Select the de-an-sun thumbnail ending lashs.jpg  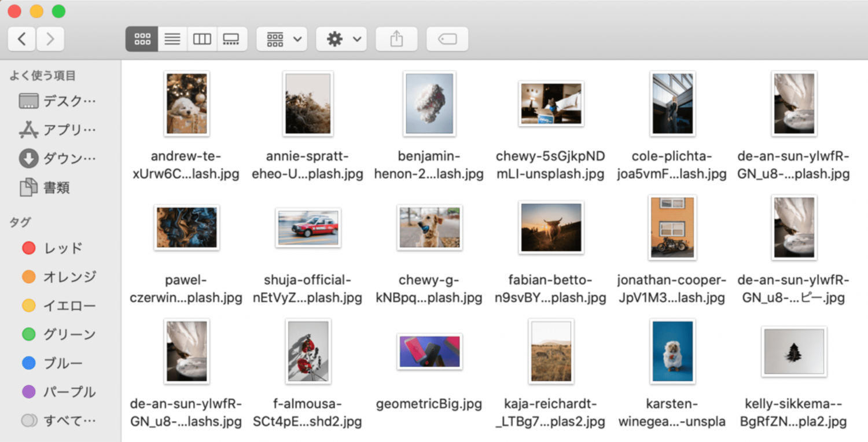tap(186, 351)
